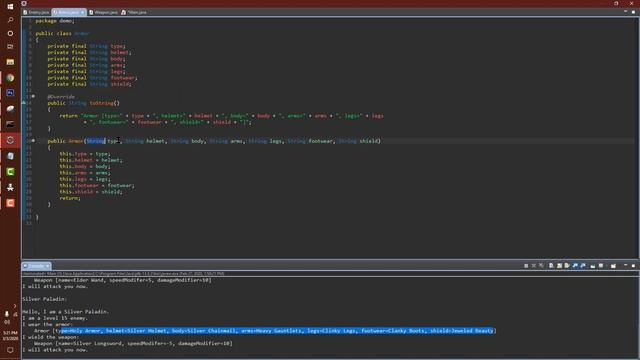Maximize the Console view panel
The width and height of the screenshot is (640, 360).
[633, 265]
